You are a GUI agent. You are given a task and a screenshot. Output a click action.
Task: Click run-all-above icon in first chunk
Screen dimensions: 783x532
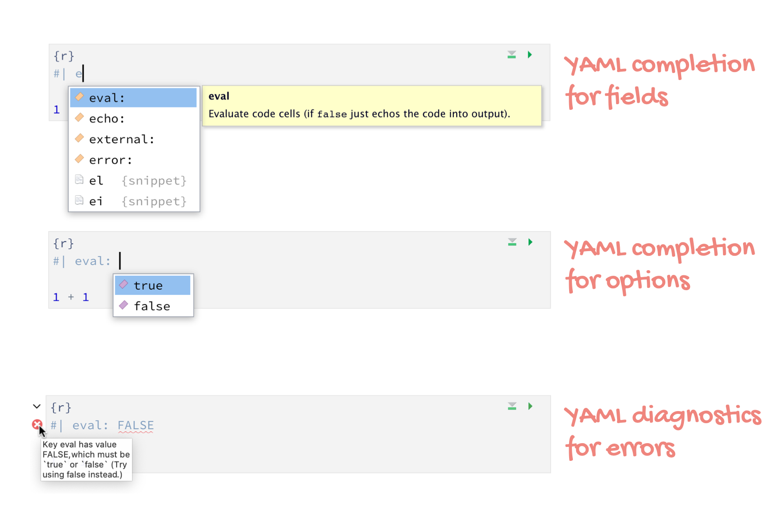click(x=511, y=55)
